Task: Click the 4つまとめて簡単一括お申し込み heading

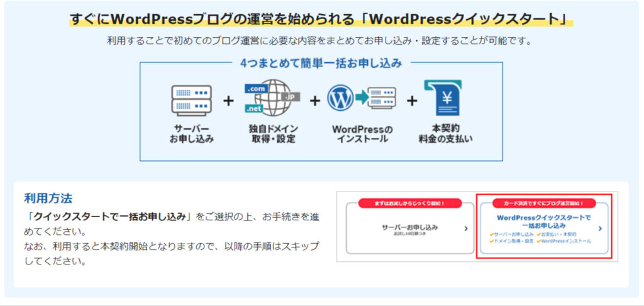Action: (321, 64)
